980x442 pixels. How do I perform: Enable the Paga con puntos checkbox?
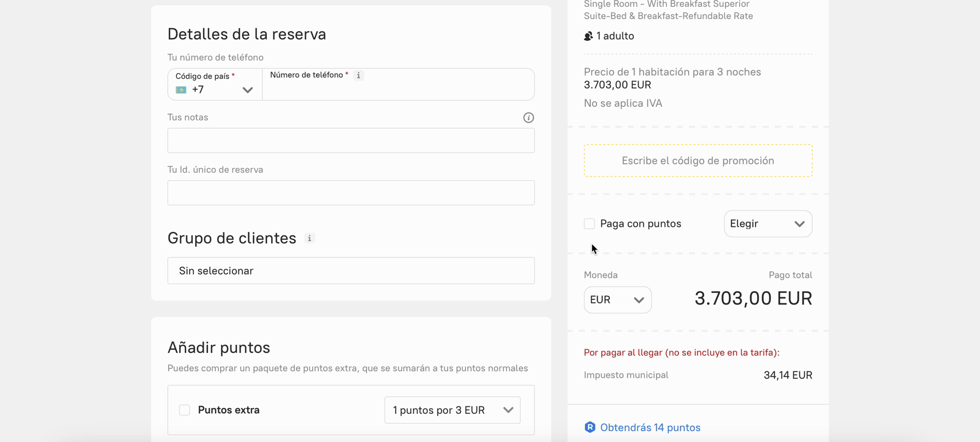point(589,224)
